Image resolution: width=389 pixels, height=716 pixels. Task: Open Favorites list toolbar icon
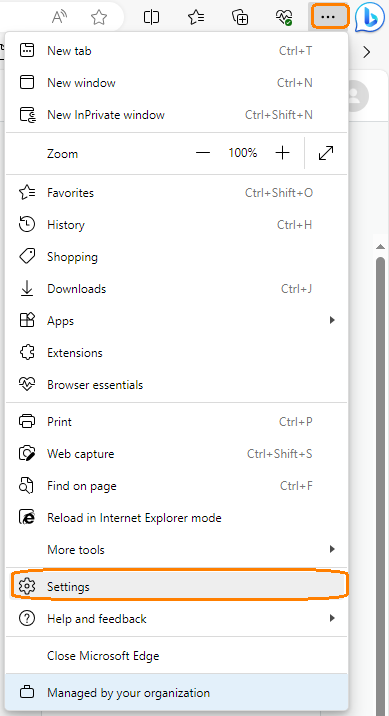pyautogui.click(x=196, y=17)
